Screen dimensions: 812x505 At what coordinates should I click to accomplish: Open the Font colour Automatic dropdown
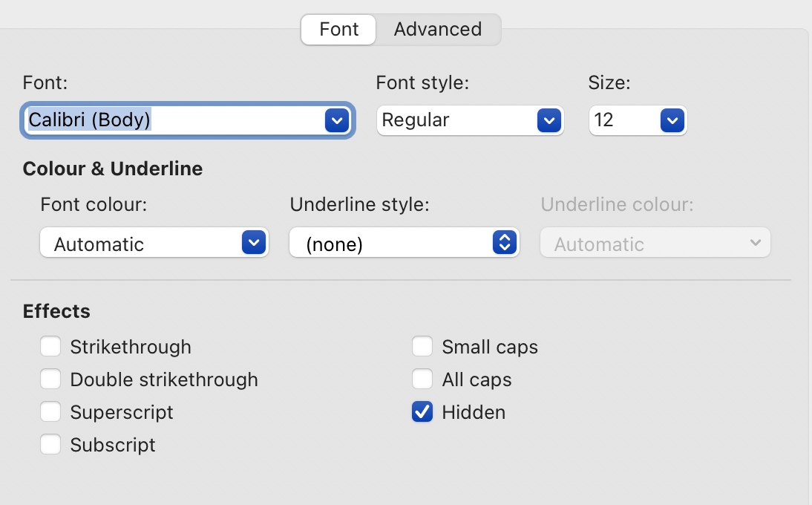pyautogui.click(x=154, y=242)
